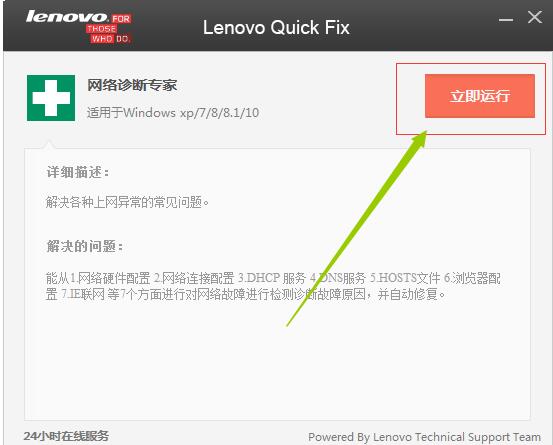
Task: Click Powered By Lenovo Technical Support Team text
Action: click(x=424, y=437)
